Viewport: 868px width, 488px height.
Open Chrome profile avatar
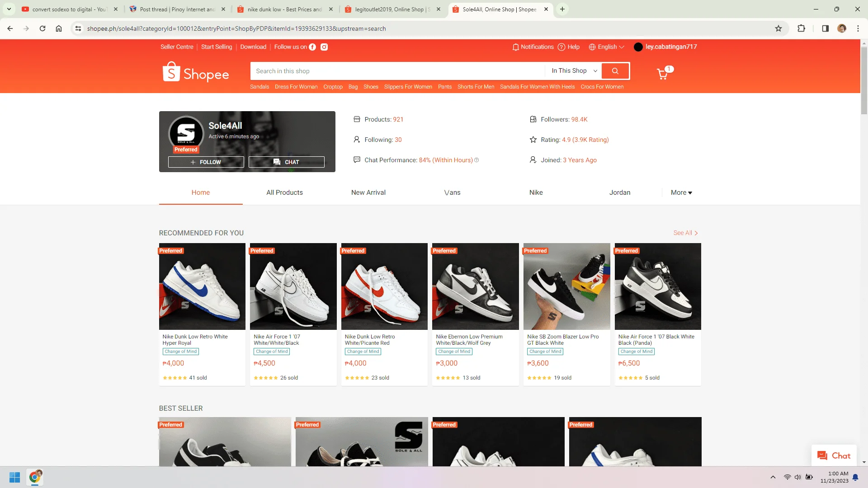click(842, 28)
